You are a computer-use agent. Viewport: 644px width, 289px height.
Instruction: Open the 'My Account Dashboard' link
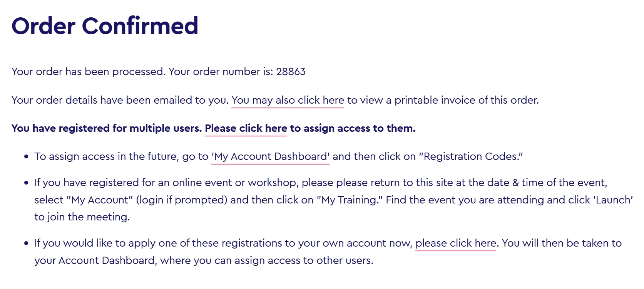click(270, 156)
